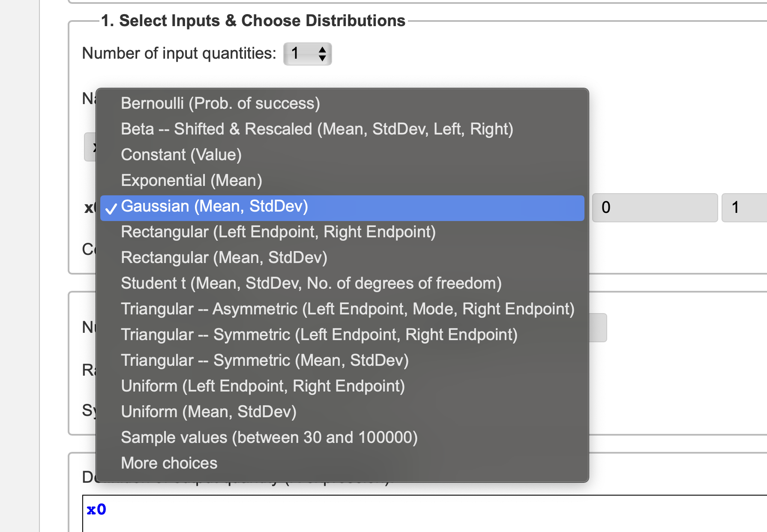Select Triangular -- Symmetric (Mean, StdDev)
The width and height of the screenshot is (767, 532).
[264, 361]
